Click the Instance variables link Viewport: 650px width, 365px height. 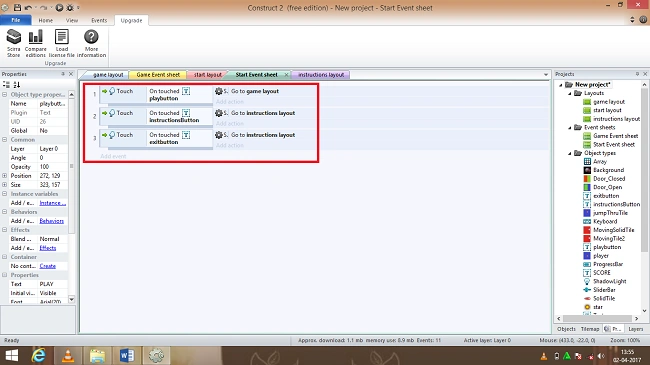pyautogui.click(x=53, y=203)
